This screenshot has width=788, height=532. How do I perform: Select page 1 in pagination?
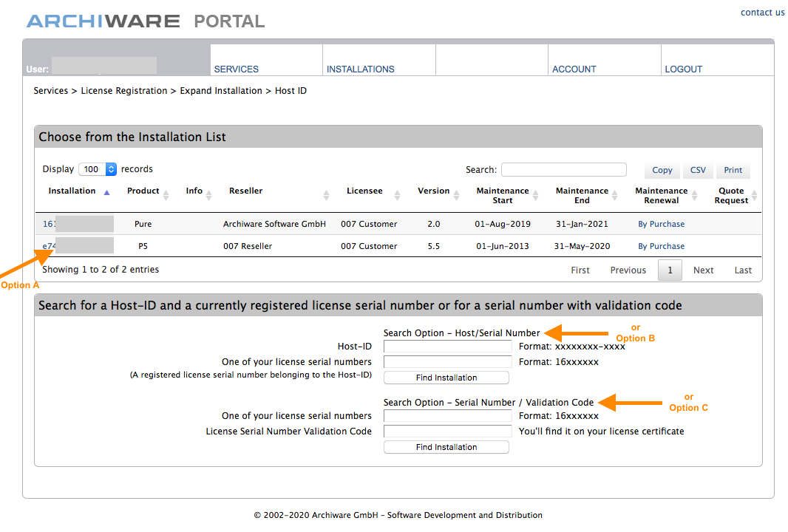pos(670,270)
